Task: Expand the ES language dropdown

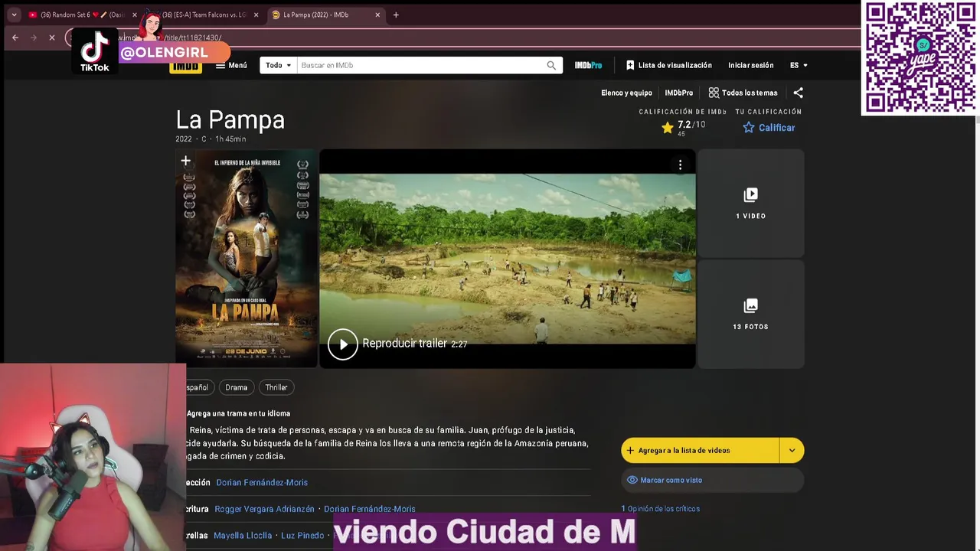Action: (x=799, y=65)
